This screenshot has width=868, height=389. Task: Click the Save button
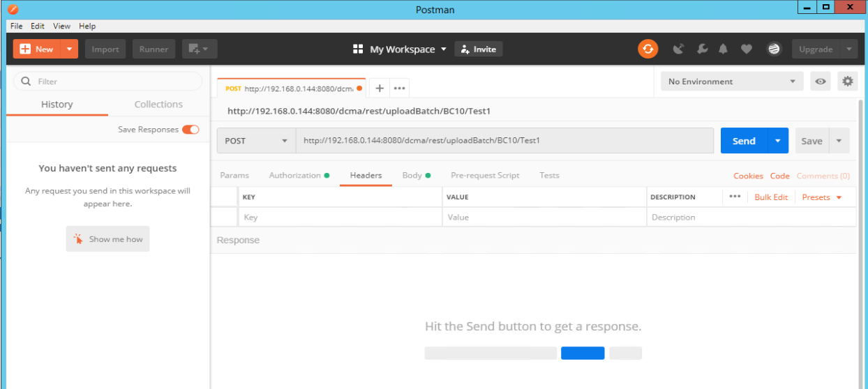(x=811, y=141)
